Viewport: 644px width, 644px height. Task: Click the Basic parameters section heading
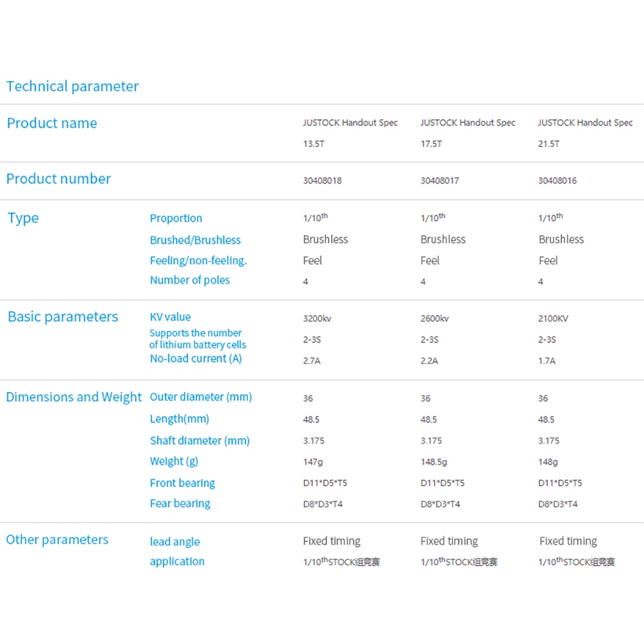pos(62,317)
